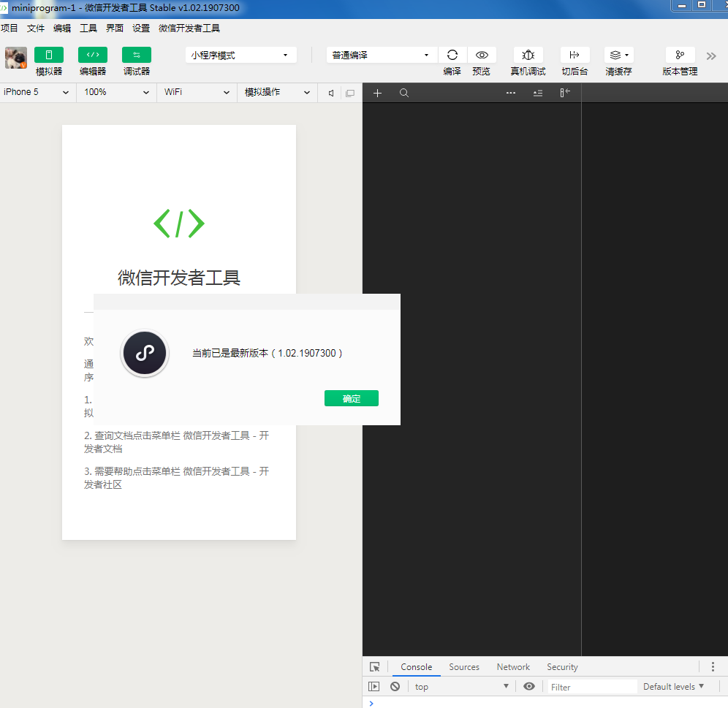
Task: Open the 模拟操作 simulate actions dropdown
Action: tap(277, 92)
